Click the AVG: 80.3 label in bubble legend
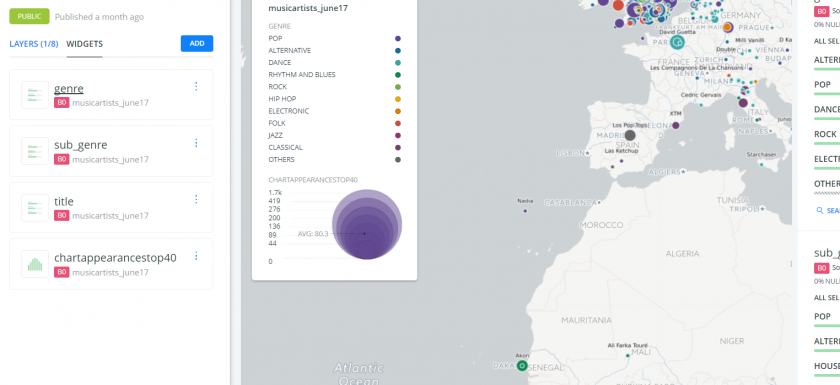This screenshot has height=385, width=840. (x=313, y=234)
